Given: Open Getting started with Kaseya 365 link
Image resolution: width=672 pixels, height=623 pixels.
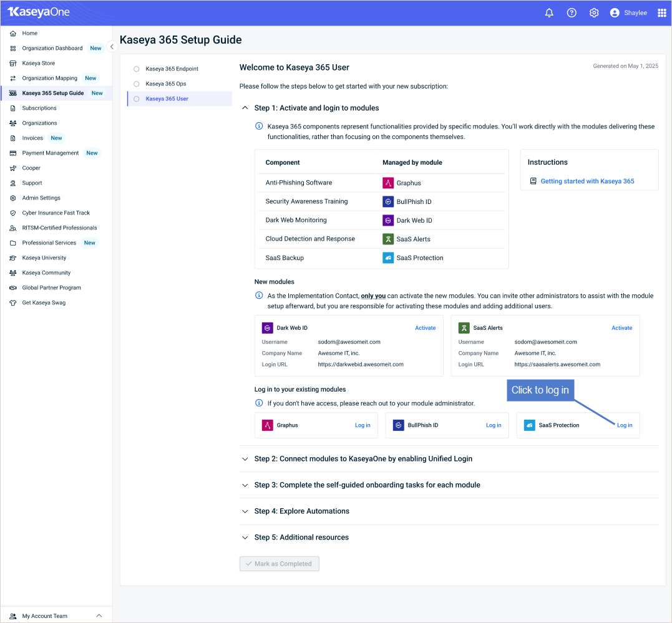Looking at the screenshot, I should (x=587, y=181).
